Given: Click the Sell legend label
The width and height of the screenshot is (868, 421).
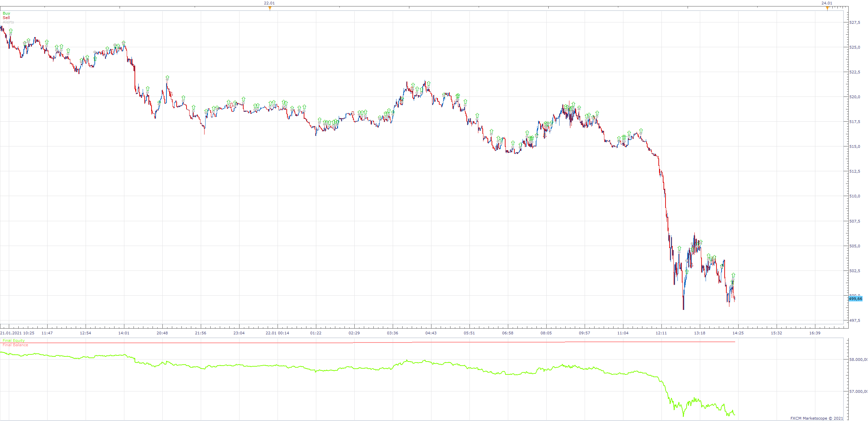Looking at the screenshot, I should click(x=6, y=18).
